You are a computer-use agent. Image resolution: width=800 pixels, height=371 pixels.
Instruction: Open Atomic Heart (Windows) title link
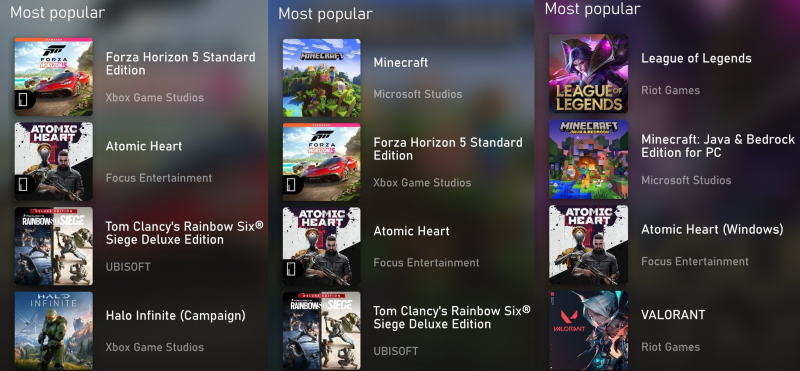tap(712, 230)
